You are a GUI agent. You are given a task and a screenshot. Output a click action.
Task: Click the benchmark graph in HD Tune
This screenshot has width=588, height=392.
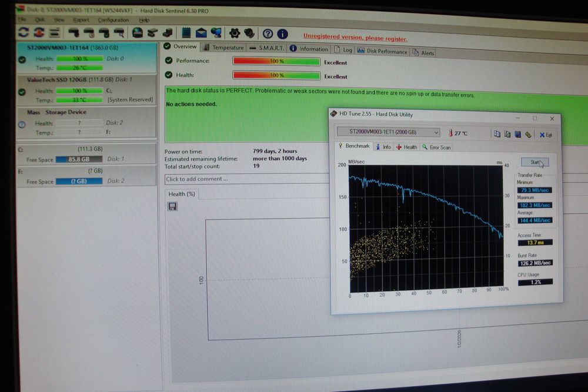(x=426, y=229)
